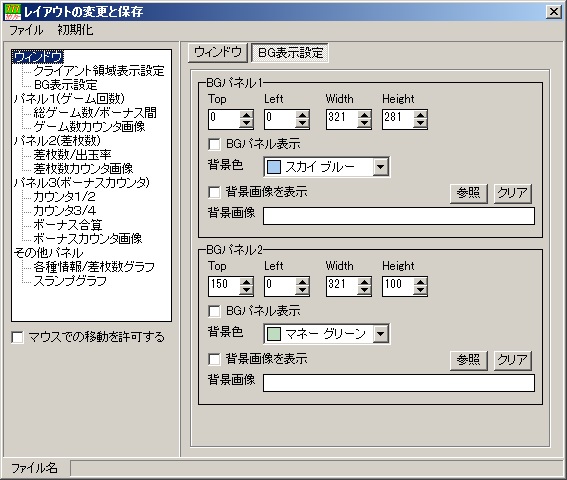Increase BG panel 1 Top value

246,115
